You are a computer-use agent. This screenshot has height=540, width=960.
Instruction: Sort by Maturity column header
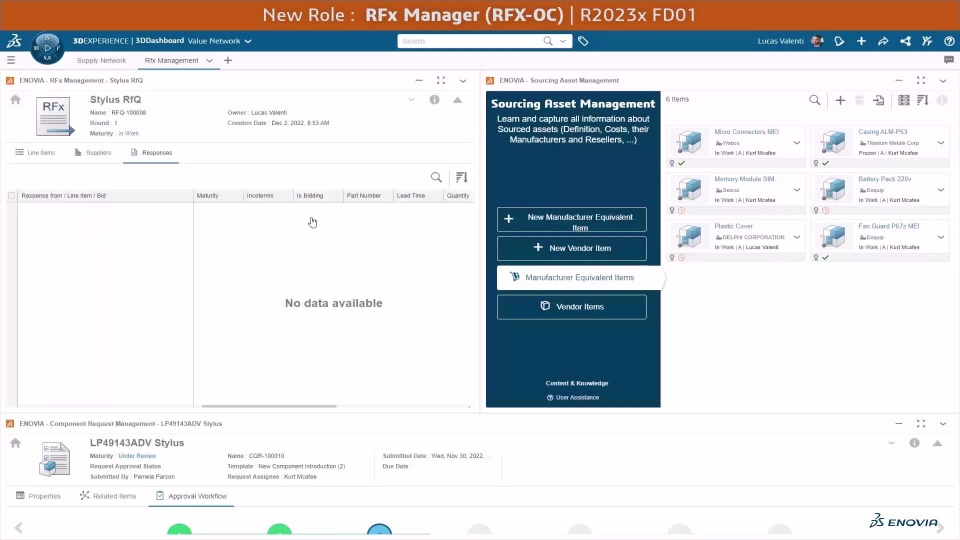208,196
